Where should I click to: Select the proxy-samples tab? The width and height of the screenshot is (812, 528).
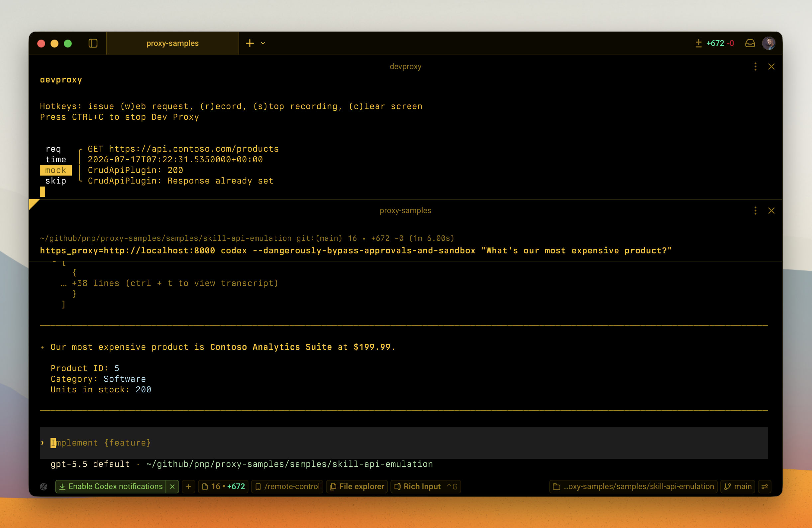coord(173,43)
